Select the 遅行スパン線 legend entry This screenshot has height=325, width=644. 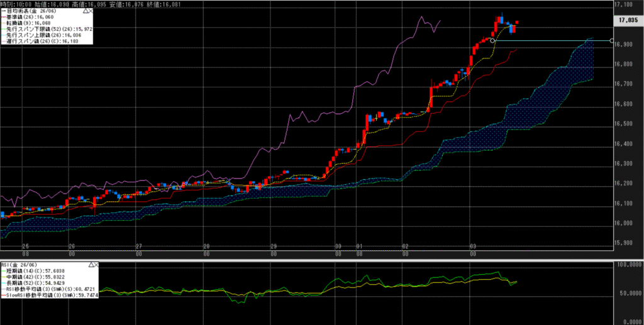(x=40, y=41)
